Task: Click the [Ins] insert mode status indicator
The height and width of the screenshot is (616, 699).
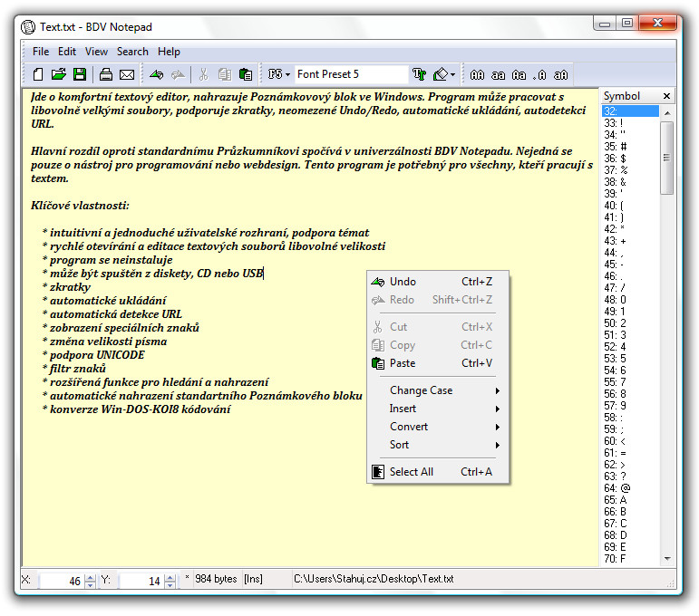Action: tap(253, 579)
